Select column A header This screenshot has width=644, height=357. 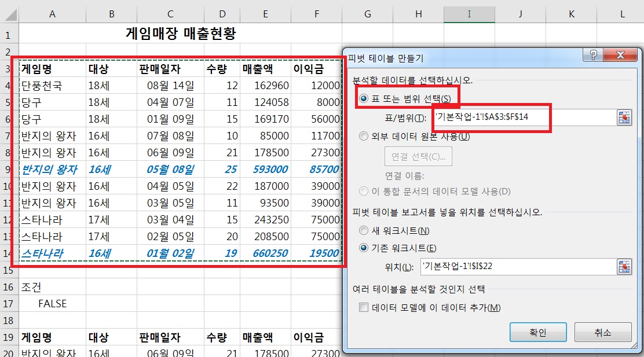52,14
